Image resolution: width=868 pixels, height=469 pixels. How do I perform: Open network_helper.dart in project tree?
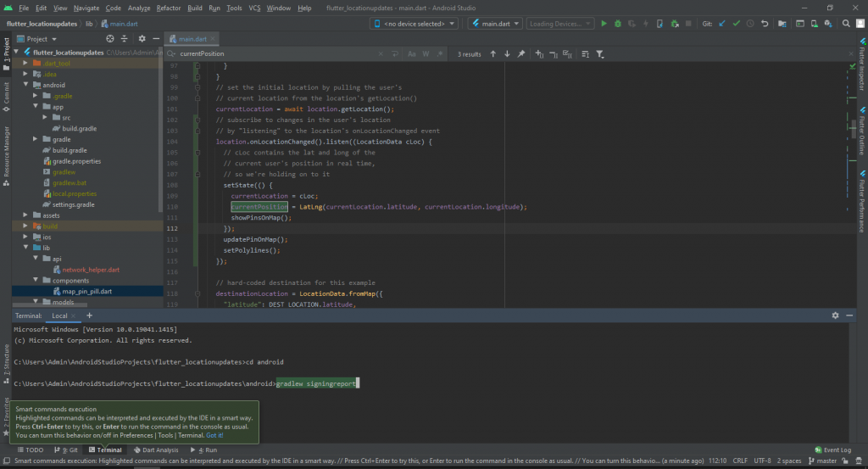coord(91,270)
